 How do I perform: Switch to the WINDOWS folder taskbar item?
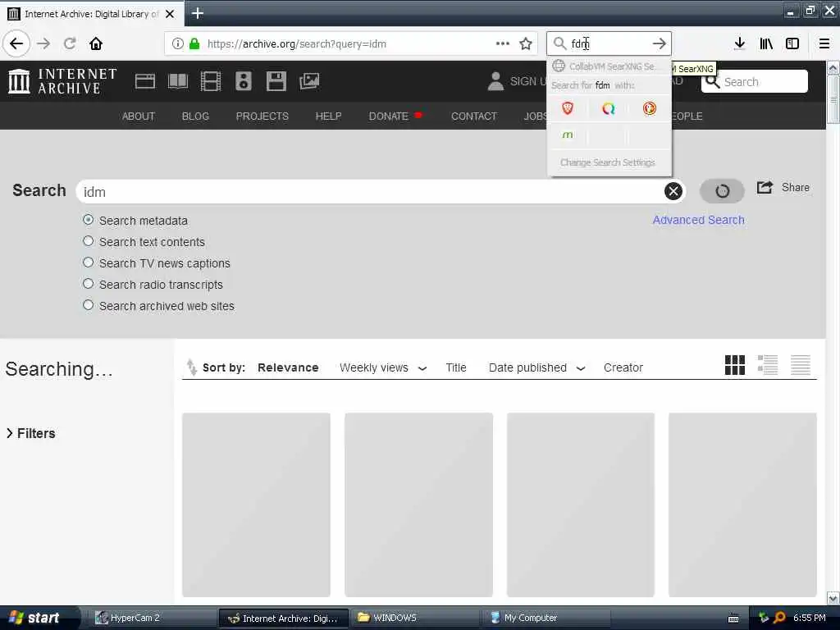pos(416,618)
